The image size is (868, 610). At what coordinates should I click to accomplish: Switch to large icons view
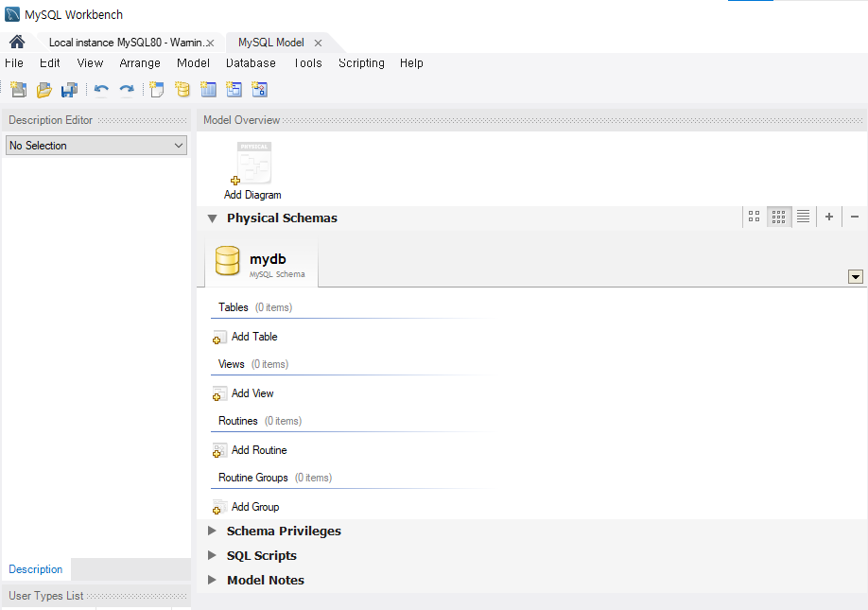(754, 217)
